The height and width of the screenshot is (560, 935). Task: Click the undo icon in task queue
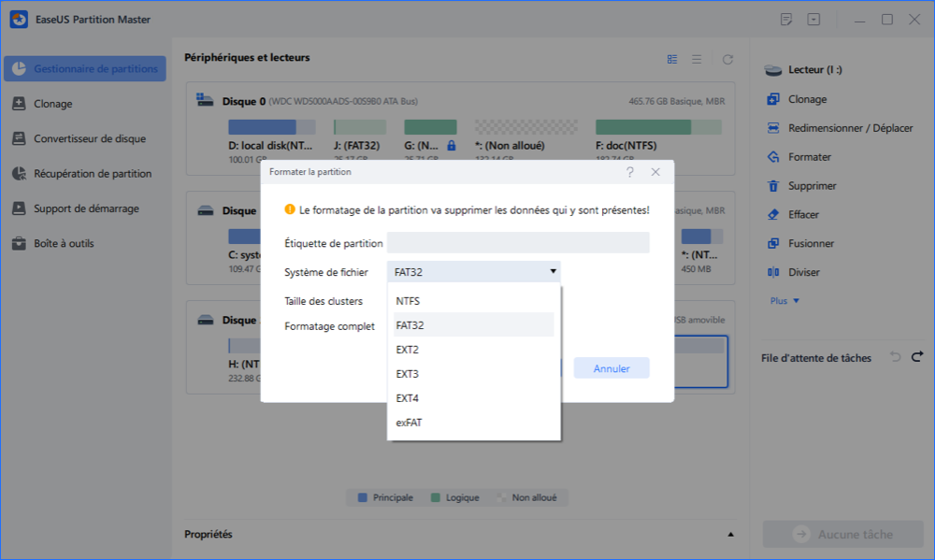895,356
